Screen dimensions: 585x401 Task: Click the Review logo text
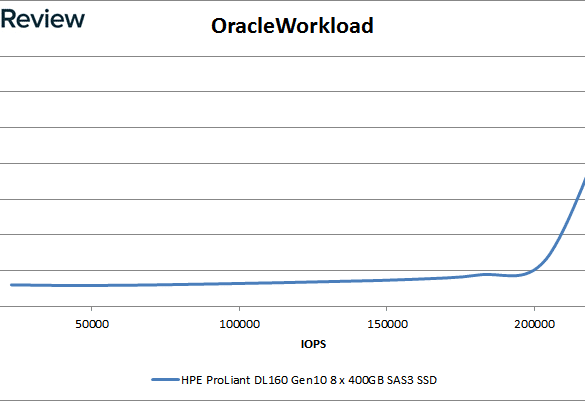pos(43,19)
